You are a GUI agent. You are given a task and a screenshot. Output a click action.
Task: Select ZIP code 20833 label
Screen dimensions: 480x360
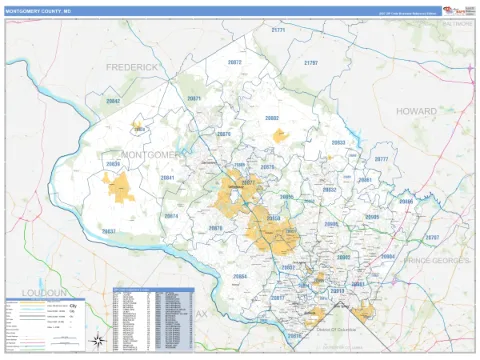(338, 143)
